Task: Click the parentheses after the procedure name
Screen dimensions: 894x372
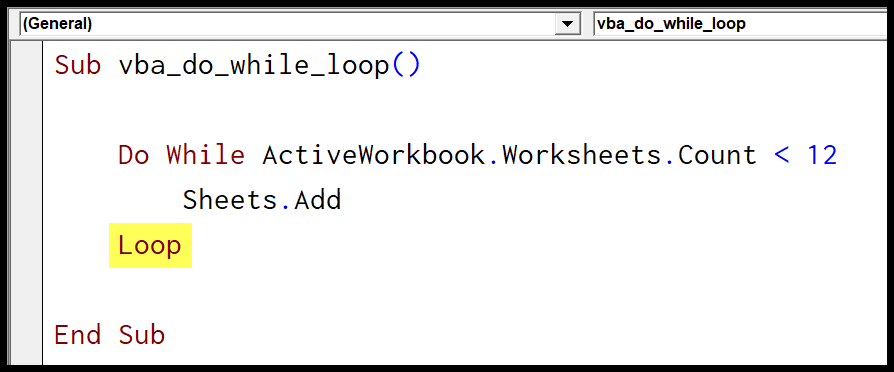Action: [x=405, y=67]
